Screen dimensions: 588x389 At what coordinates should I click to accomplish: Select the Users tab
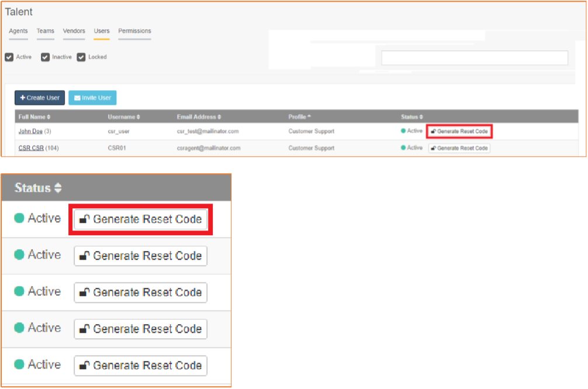[102, 31]
